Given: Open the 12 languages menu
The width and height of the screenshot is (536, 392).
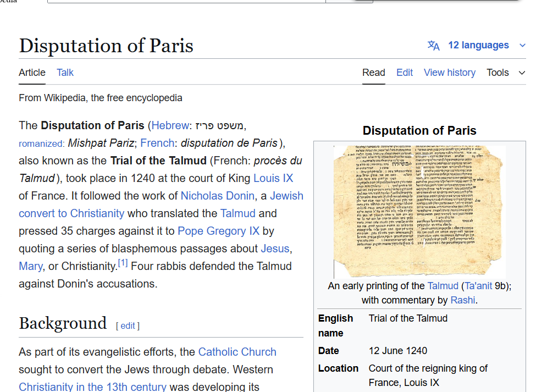Looking at the screenshot, I should 478,45.
